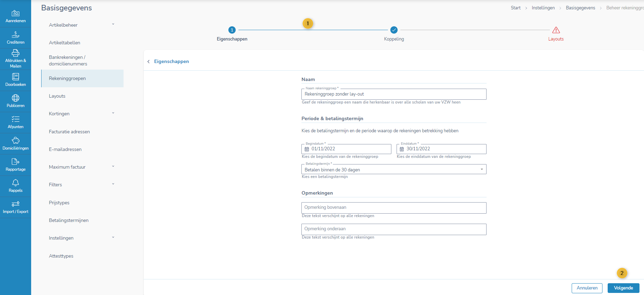Click the Start breadcrumb link
Screen dimensions: 644x295
[x=516, y=8]
